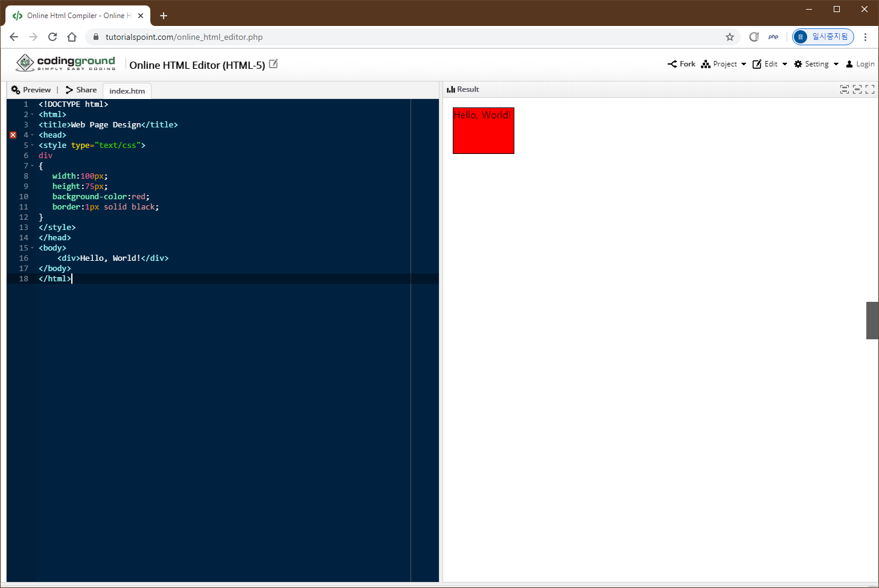Open the Setting dropdown menu
Image resolution: width=879 pixels, height=588 pixels.
tap(816, 64)
